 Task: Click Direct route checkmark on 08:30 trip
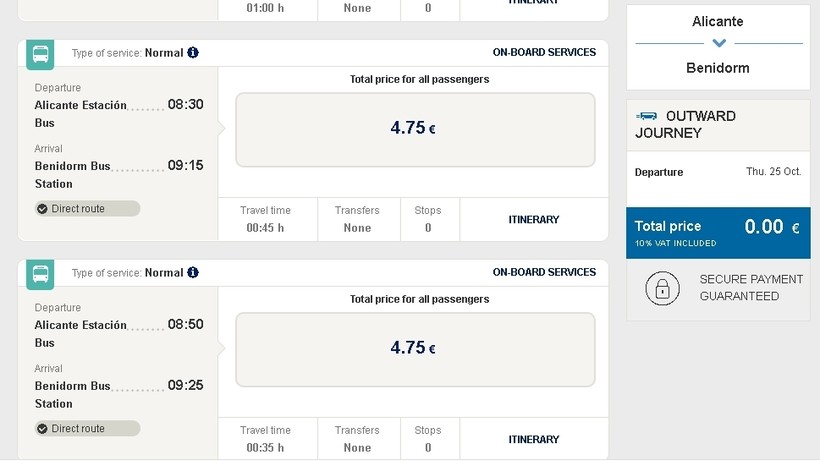point(42,209)
